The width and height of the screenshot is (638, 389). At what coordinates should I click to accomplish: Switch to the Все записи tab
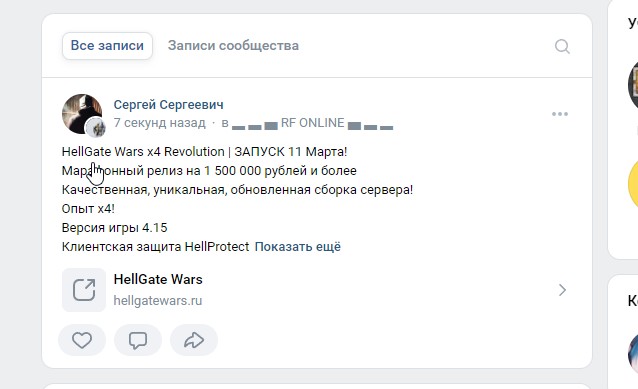[107, 46]
